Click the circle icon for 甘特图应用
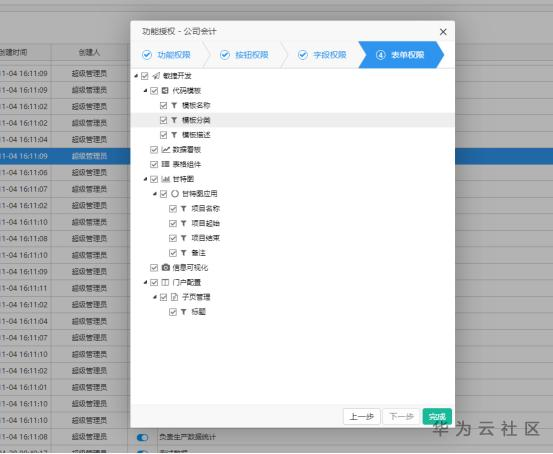 [175, 194]
